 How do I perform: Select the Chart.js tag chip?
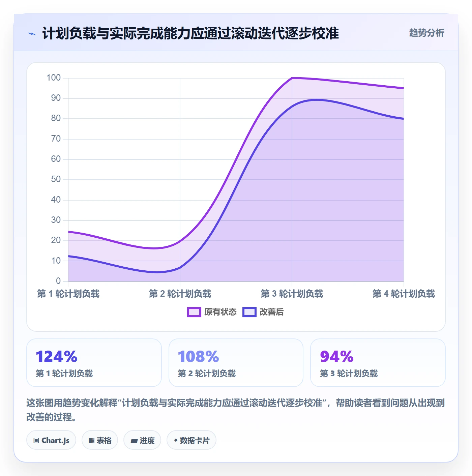(51, 440)
